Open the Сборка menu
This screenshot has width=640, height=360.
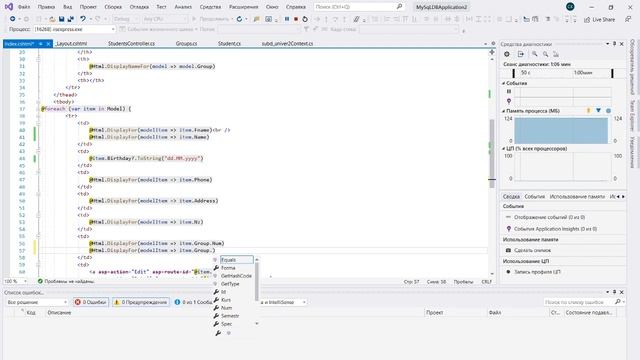coord(113,7)
